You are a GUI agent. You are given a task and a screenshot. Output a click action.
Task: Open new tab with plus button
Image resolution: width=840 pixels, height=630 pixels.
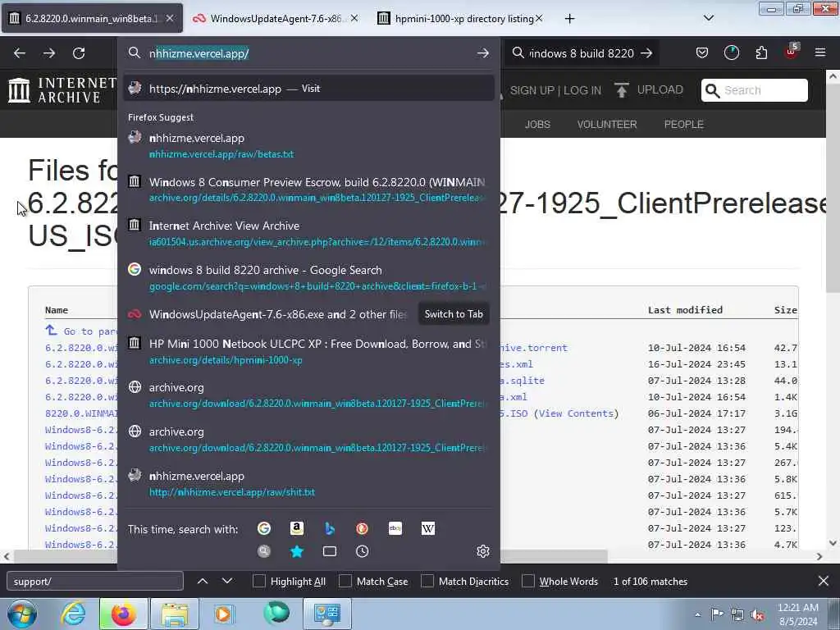(569, 19)
